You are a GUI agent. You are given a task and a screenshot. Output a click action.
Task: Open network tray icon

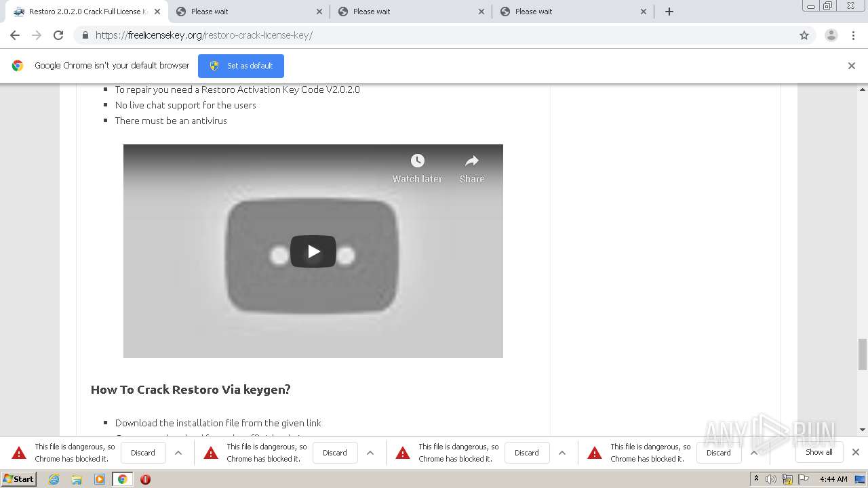coord(787,479)
